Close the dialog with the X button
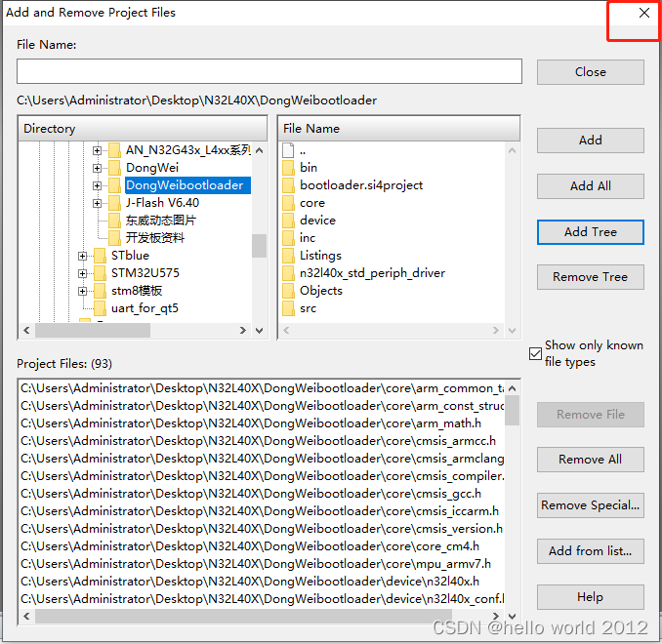The height and width of the screenshot is (644, 662). click(x=643, y=13)
